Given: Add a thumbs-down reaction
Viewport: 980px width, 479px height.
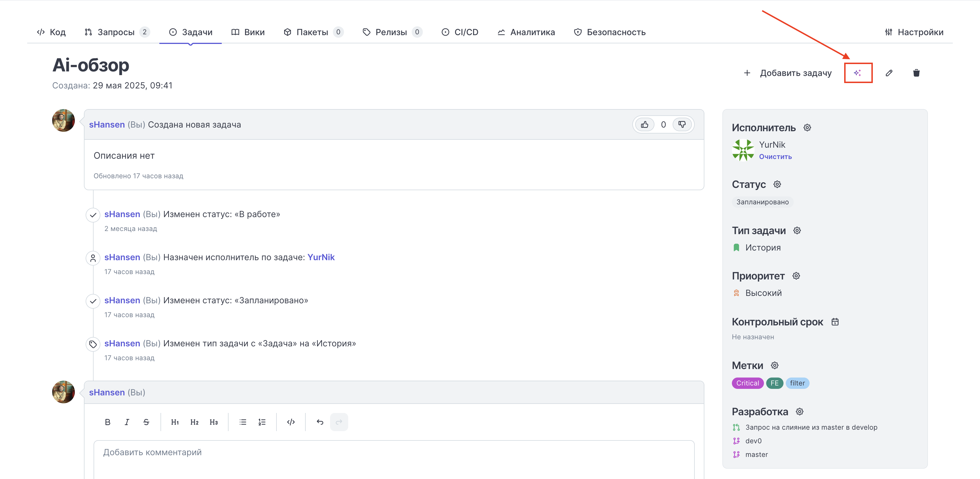Looking at the screenshot, I should (682, 125).
